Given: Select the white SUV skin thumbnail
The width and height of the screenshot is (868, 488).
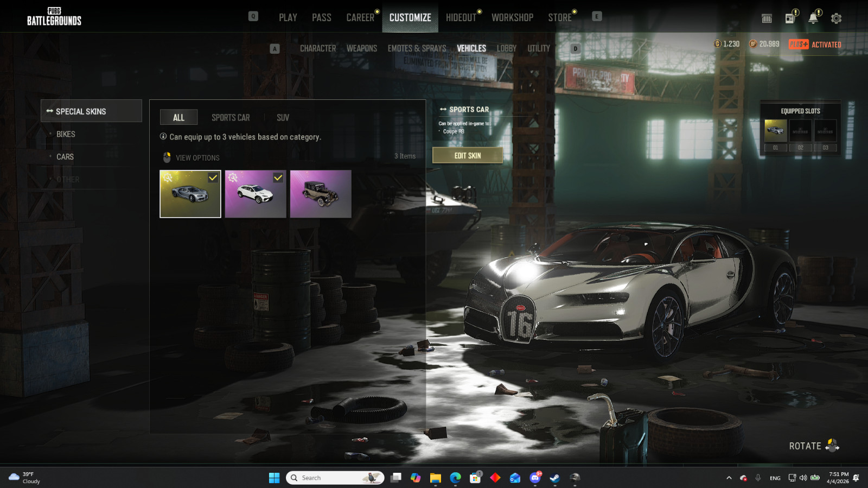Looking at the screenshot, I should pos(256,194).
